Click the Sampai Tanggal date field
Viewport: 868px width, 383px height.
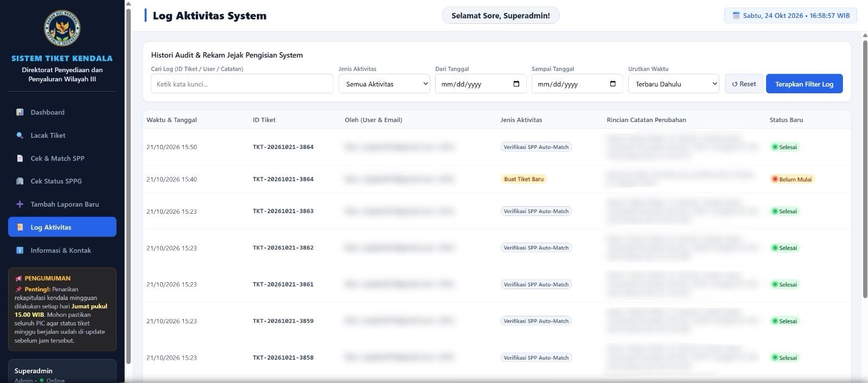(577, 84)
